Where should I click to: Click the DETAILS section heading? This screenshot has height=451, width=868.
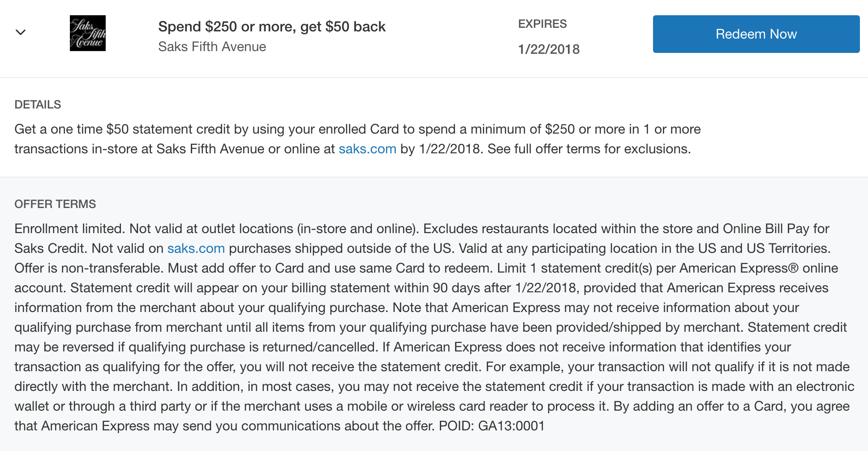tap(38, 104)
